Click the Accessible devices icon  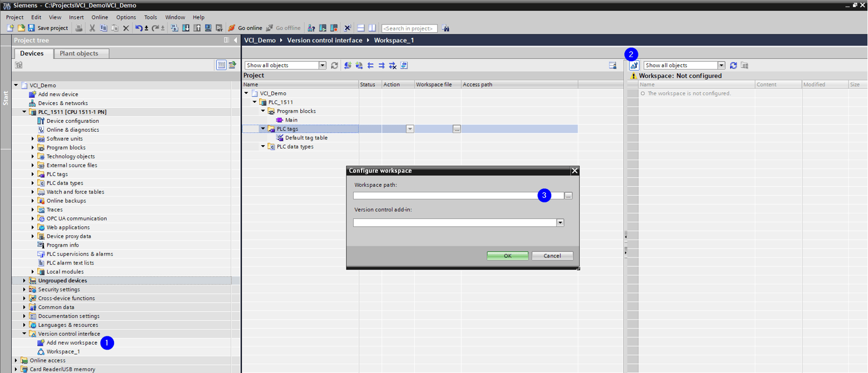(311, 28)
